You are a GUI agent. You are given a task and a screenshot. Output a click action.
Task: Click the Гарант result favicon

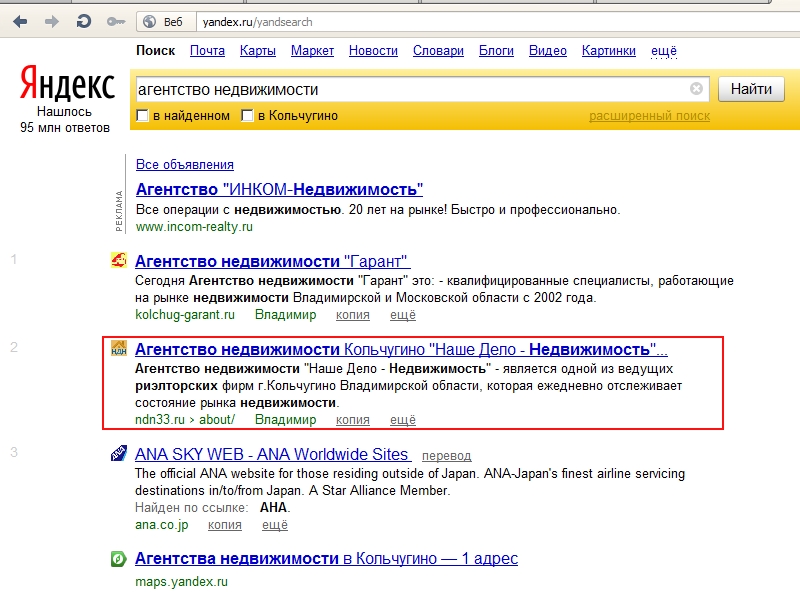[x=118, y=260]
